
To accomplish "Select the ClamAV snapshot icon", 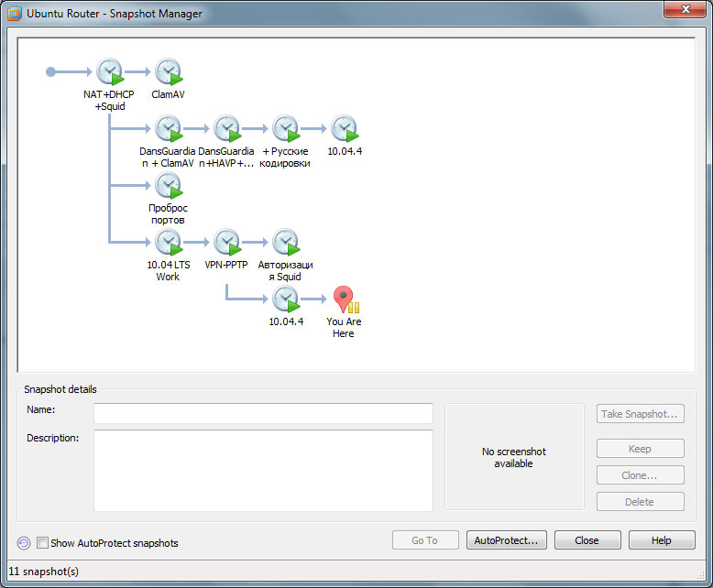I will point(169,71).
